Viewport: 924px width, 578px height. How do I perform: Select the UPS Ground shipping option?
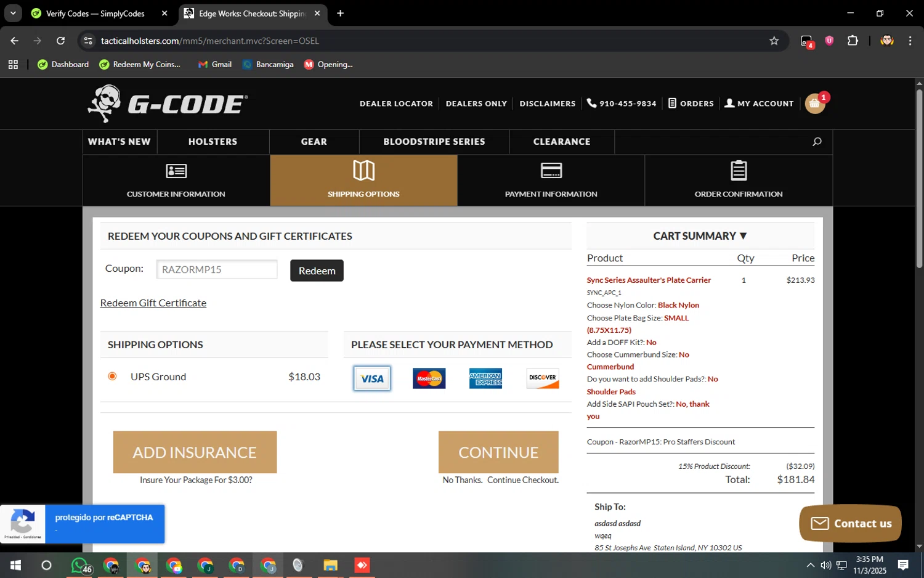pyautogui.click(x=112, y=376)
